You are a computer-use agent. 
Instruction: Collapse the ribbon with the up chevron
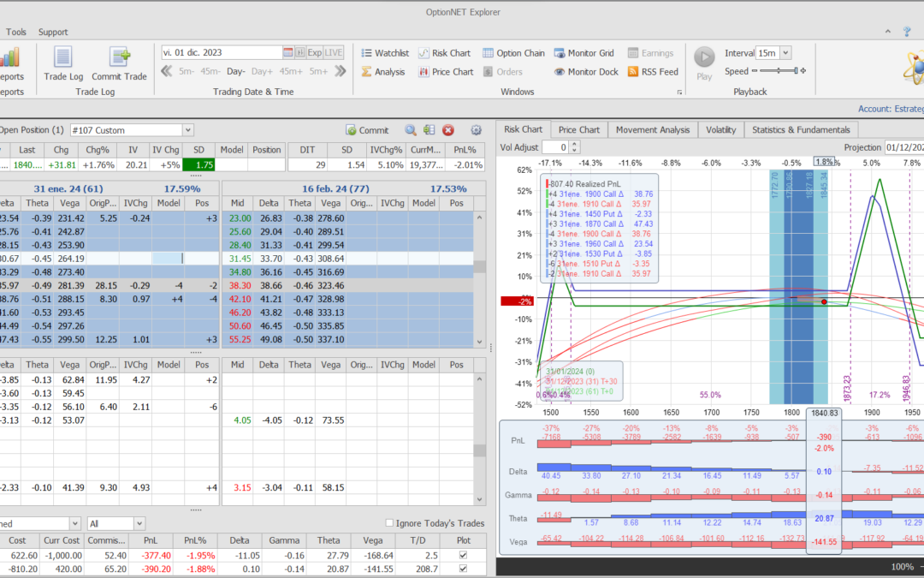(x=888, y=32)
